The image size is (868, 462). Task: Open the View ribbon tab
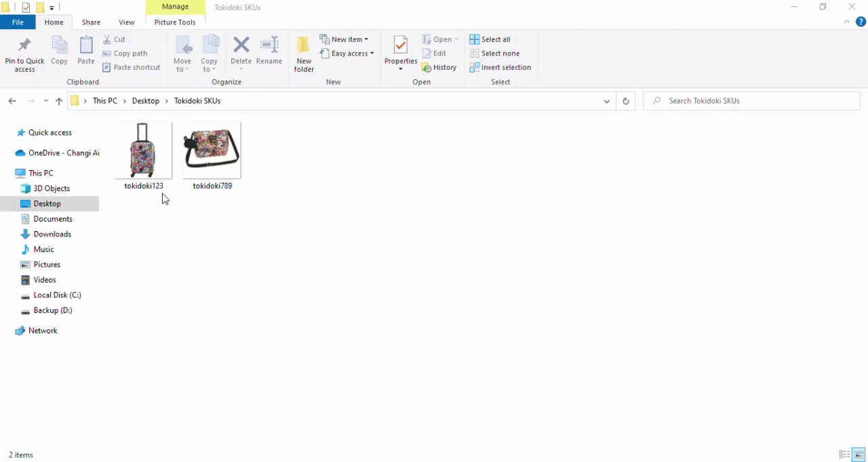(x=127, y=22)
